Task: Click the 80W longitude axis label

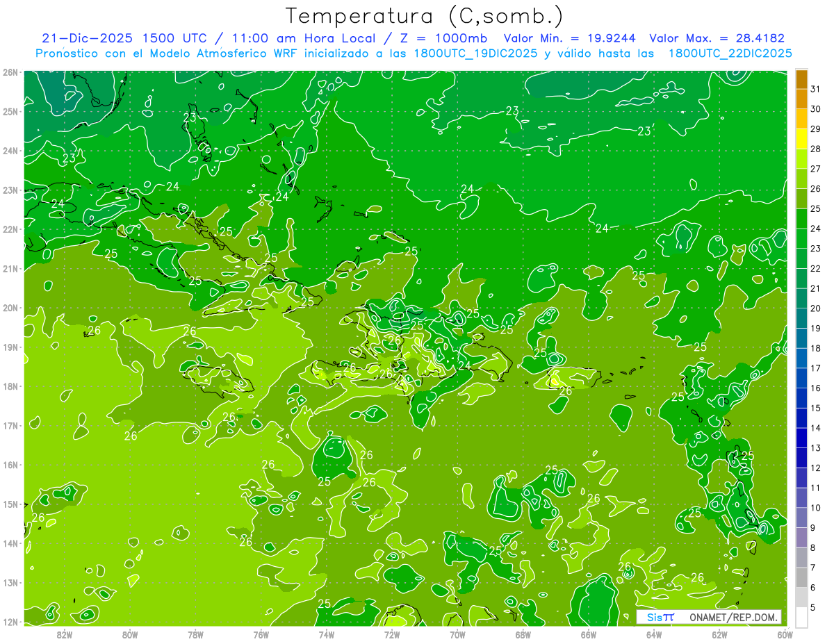Action: 130,635
